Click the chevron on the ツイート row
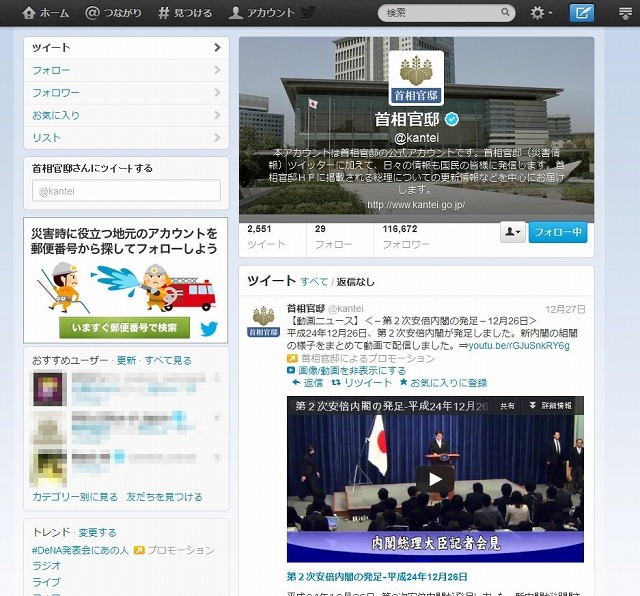The height and width of the screenshot is (596, 640). pos(217,48)
